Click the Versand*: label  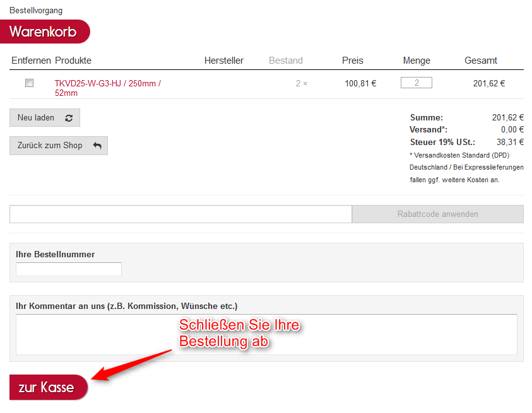[x=429, y=129]
